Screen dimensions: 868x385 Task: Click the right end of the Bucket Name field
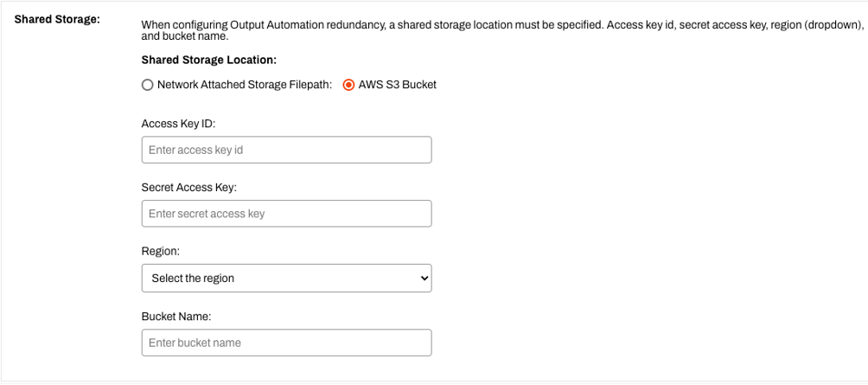pos(421,343)
